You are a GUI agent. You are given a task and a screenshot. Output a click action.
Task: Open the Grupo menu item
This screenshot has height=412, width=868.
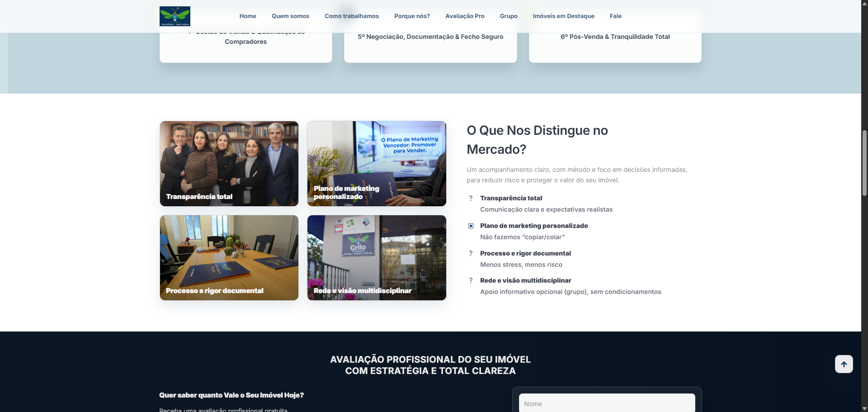click(509, 16)
